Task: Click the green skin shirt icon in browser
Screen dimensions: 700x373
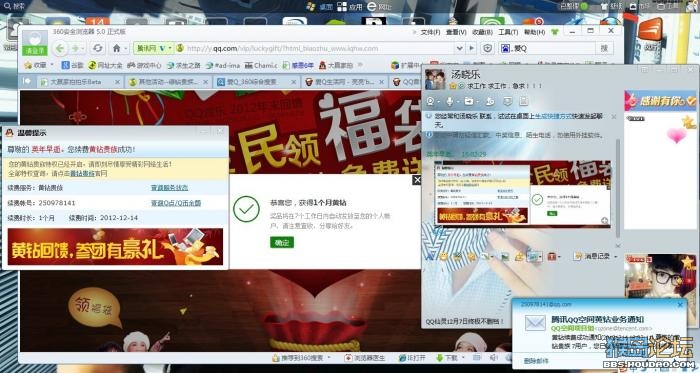Action: 555,32
